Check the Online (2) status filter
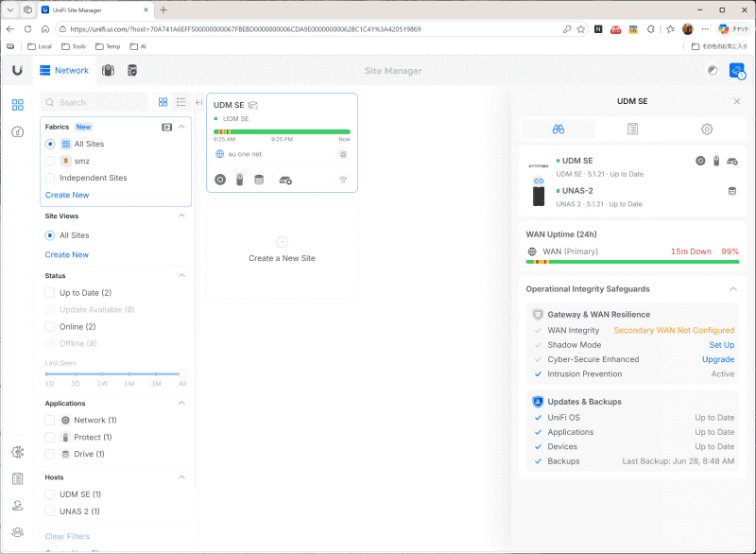This screenshot has height=554, width=756. [50, 327]
